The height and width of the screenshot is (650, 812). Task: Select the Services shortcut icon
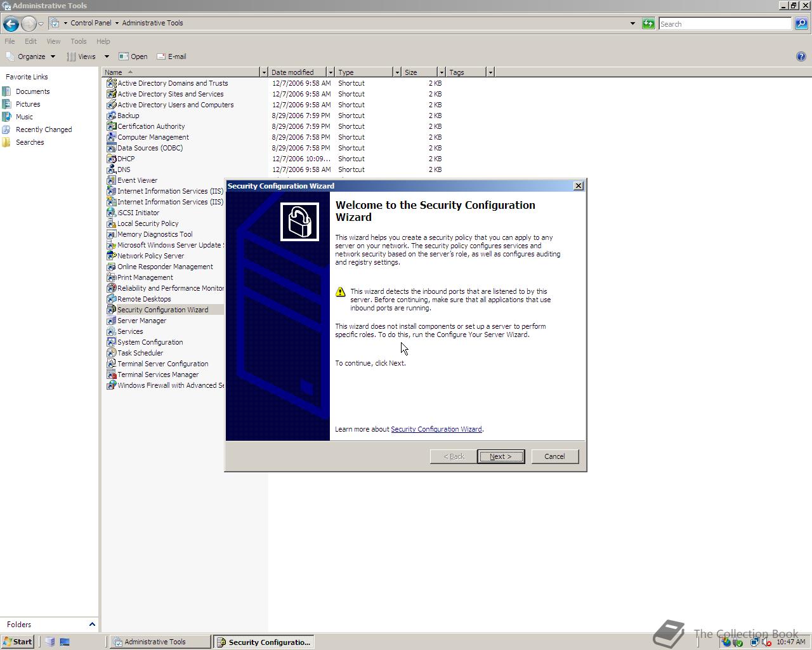coord(111,331)
